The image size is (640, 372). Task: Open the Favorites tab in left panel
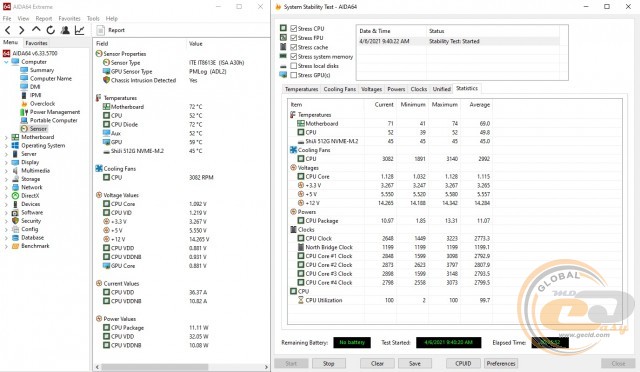pyautogui.click(x=36, y=43)
